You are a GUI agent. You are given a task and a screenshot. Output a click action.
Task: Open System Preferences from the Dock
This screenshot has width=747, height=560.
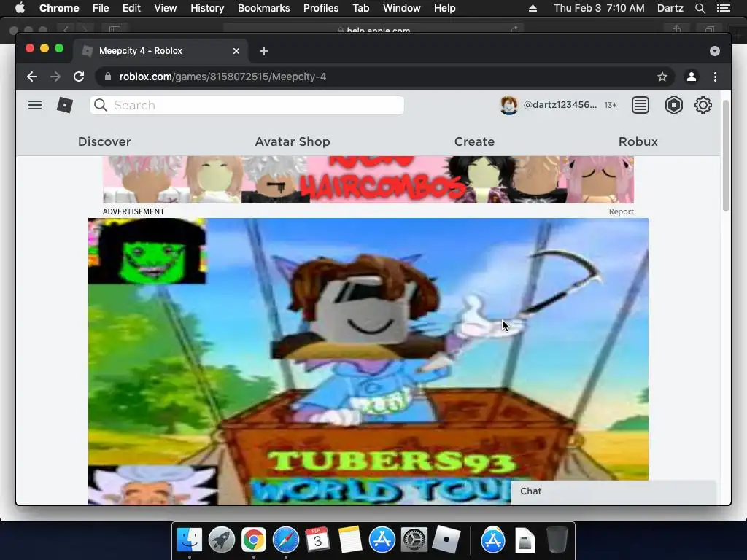click(x=414, y=540)
